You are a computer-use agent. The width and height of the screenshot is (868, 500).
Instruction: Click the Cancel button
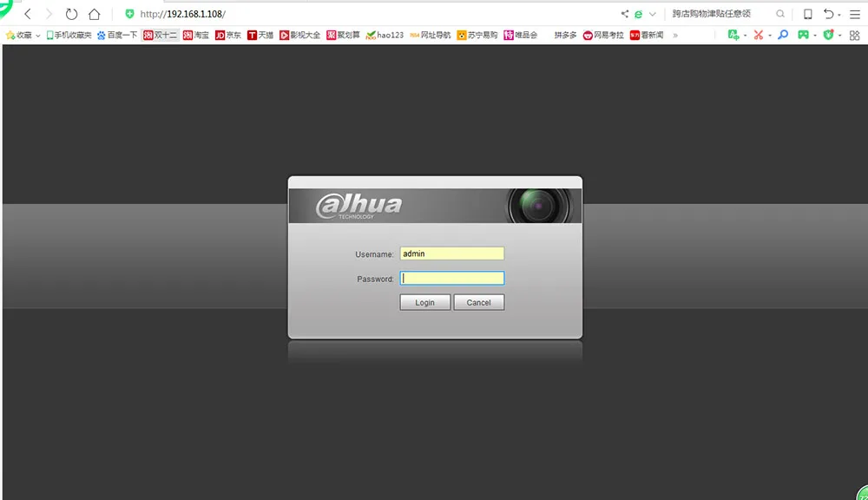pos(479,302)
